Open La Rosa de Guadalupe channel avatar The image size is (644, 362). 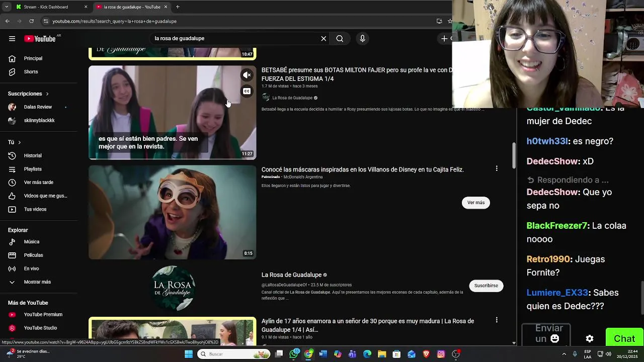(173, 288)
